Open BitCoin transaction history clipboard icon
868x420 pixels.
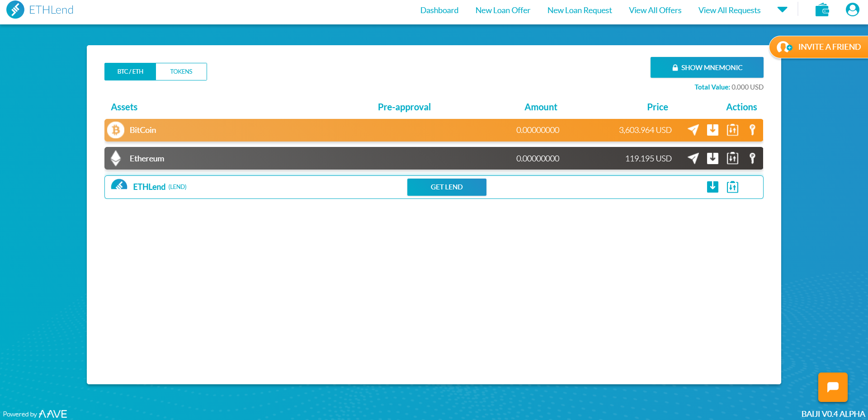(733, 130)
